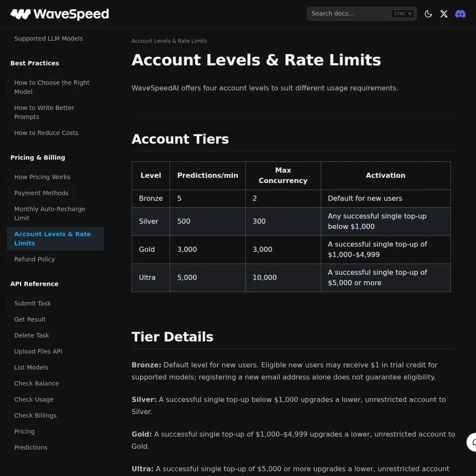The width and height of the screenshot is (476, 476).
Task: Click the Pricing & Billing section heading
Action: tap(38, 158)
